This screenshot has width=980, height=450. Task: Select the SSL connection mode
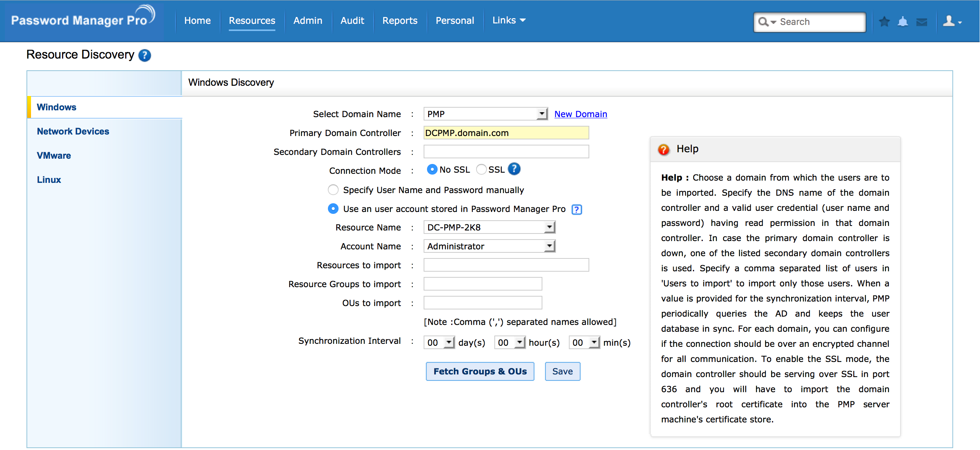(481, 170)
